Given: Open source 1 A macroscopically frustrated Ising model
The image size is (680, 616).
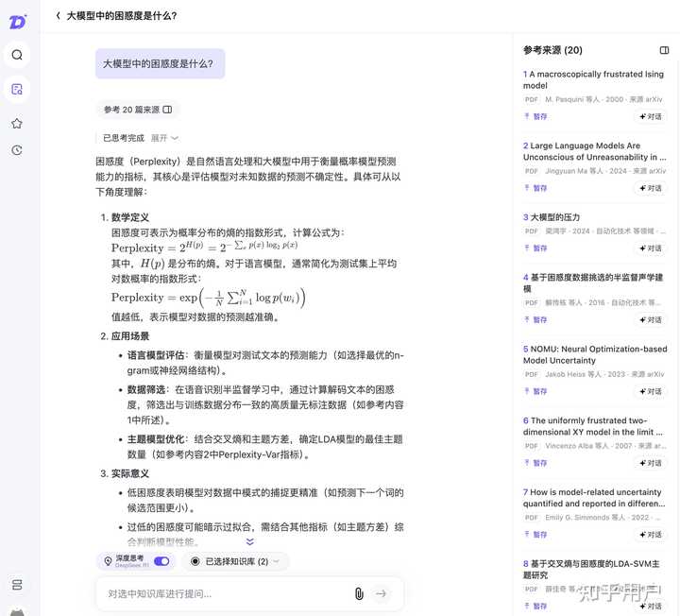Looking at the screenshot, I should (593, 79).
